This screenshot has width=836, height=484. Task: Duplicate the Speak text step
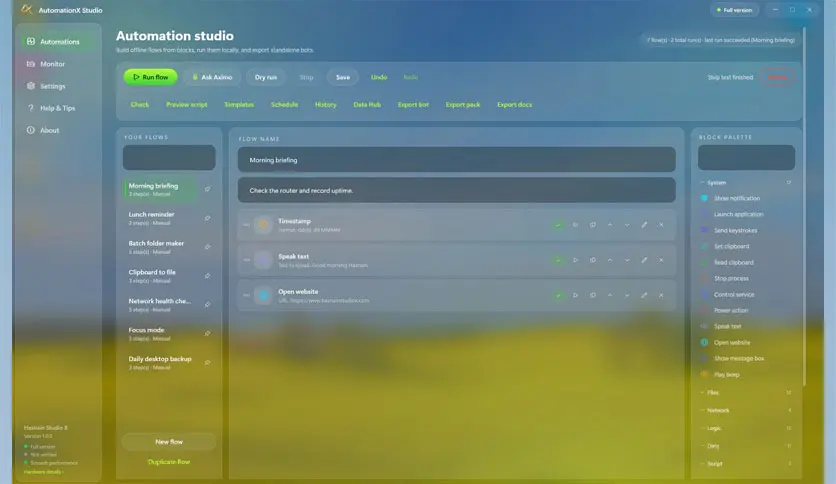[x=592, y=260]
